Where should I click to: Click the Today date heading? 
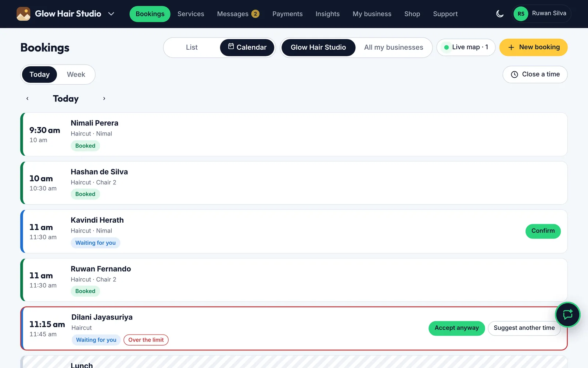coord(66,99)
